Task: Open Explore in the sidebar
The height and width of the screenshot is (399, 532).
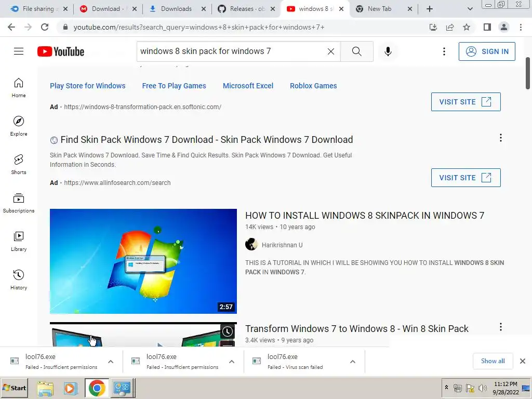Action: [x=19, y=126]
